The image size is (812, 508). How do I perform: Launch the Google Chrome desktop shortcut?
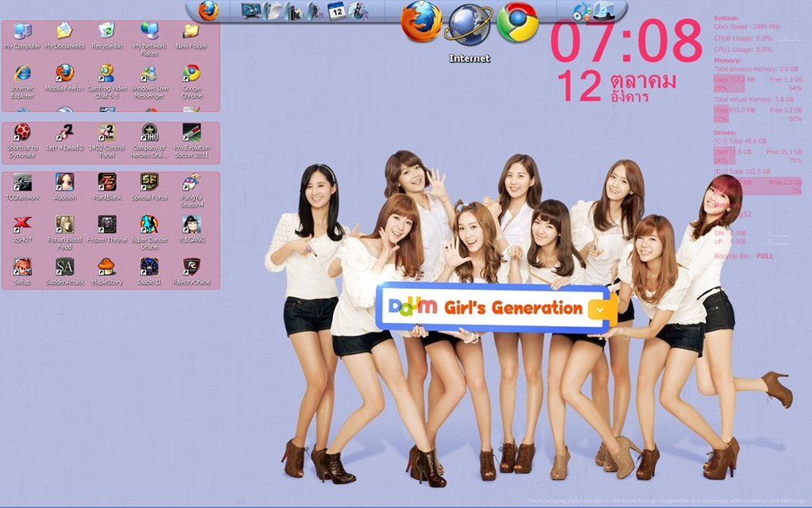[x=191, y=82]
